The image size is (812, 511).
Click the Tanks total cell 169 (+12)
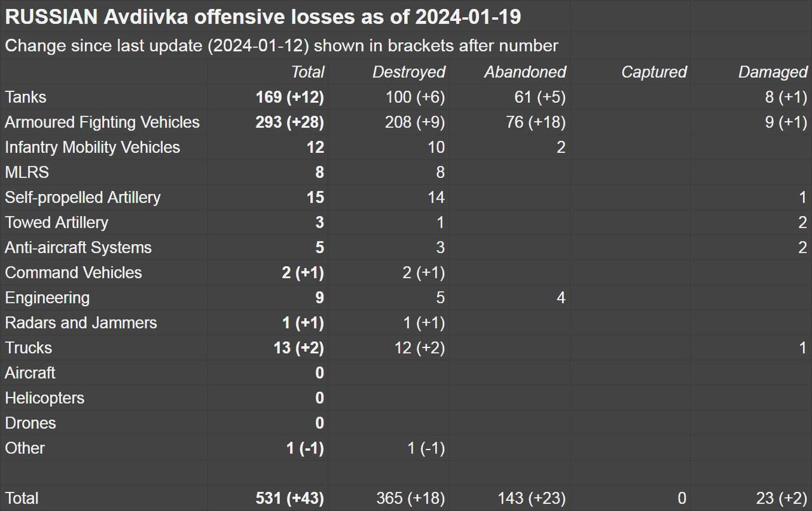(x=289, y=97)
